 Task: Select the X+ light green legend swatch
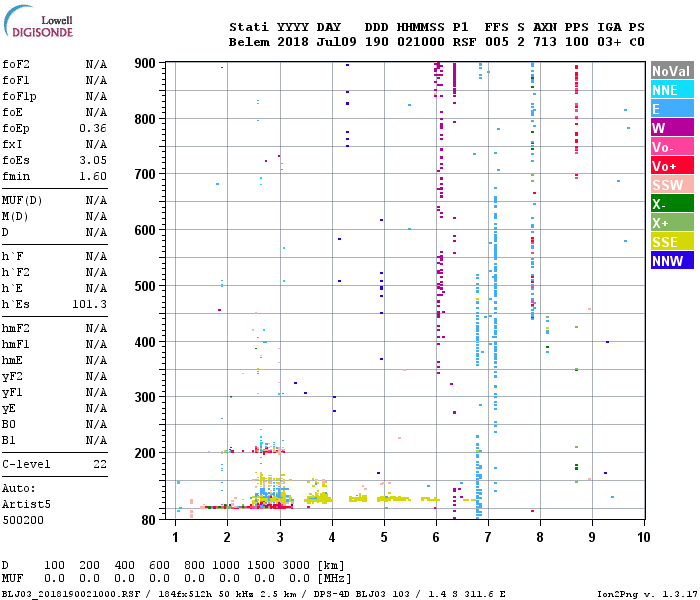tap(672, 223)
